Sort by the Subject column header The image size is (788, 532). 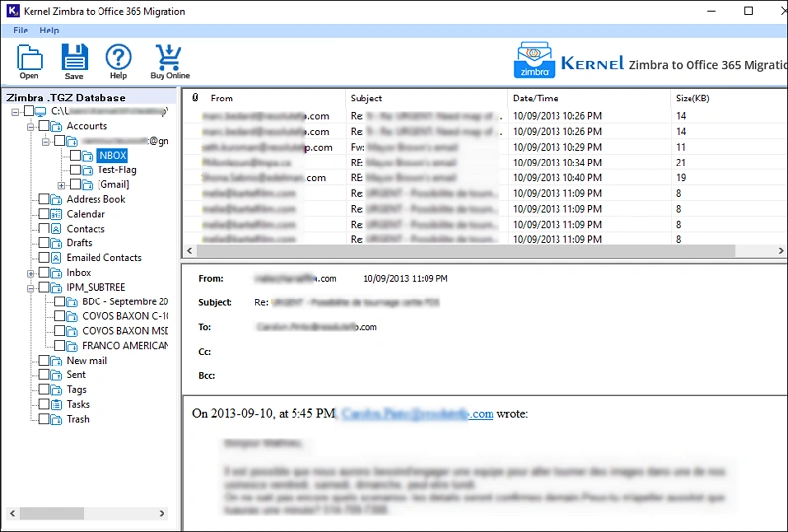coord(427,99)
